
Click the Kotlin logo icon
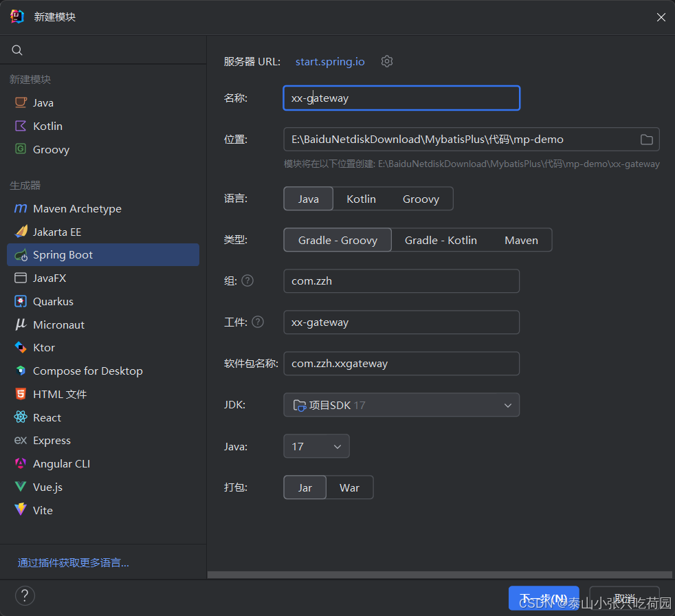(21, 126)
